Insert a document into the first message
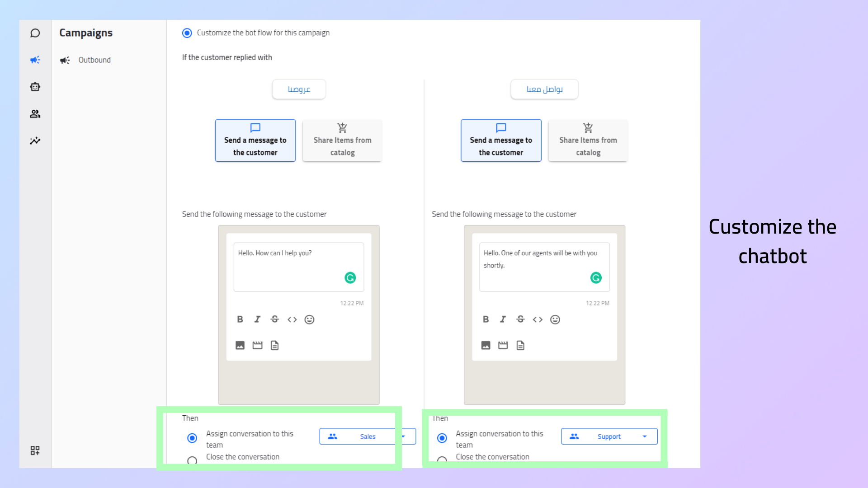 click(x=275, y=345)
